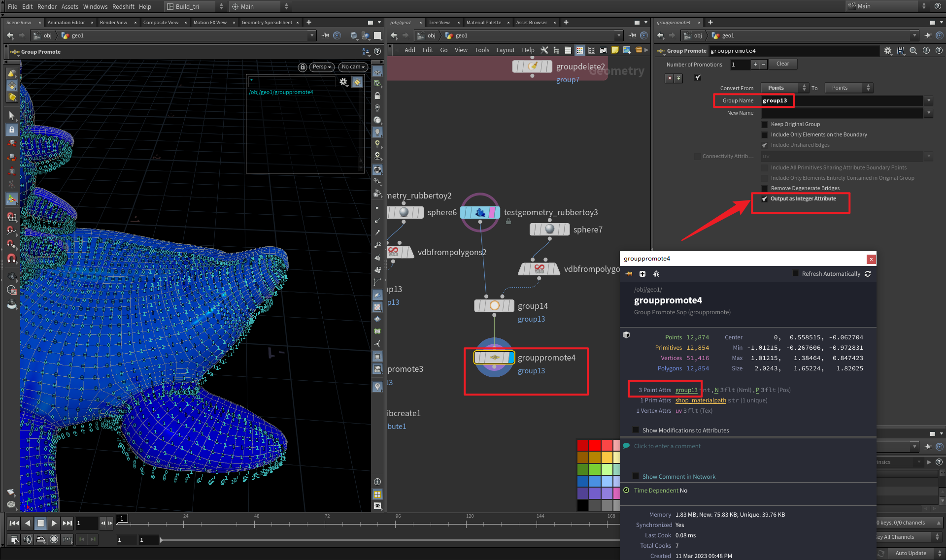Viewport: 946px width, 560px height.
Task: Enable the Keep Original Group checkbox
Action: tap(764, 124)
